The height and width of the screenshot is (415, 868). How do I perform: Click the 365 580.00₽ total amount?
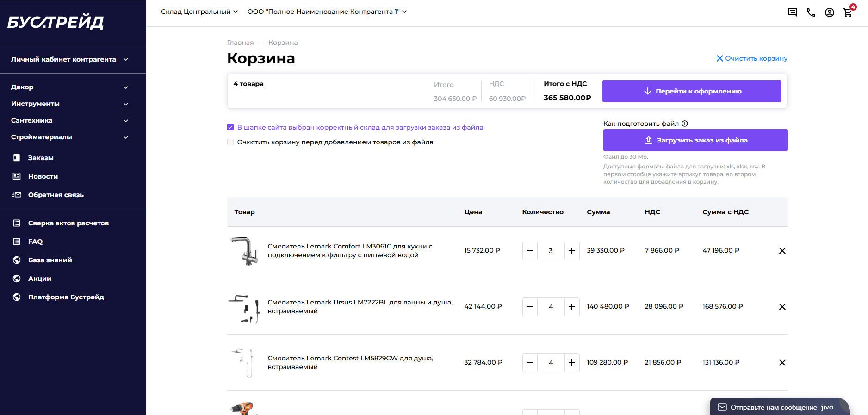(x=567, y=98)
